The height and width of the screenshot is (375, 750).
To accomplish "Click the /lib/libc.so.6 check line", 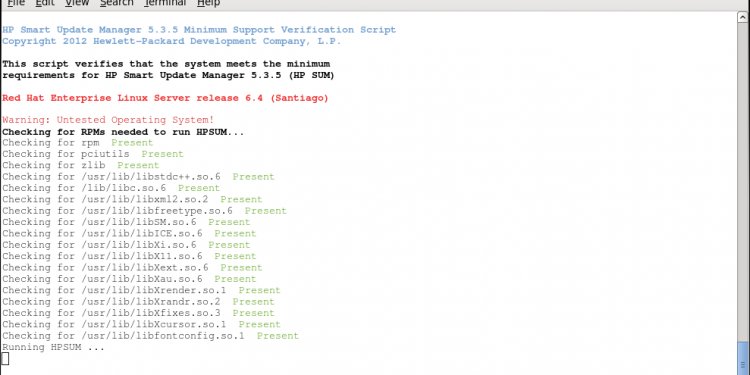I will click(x=111, y=188).
